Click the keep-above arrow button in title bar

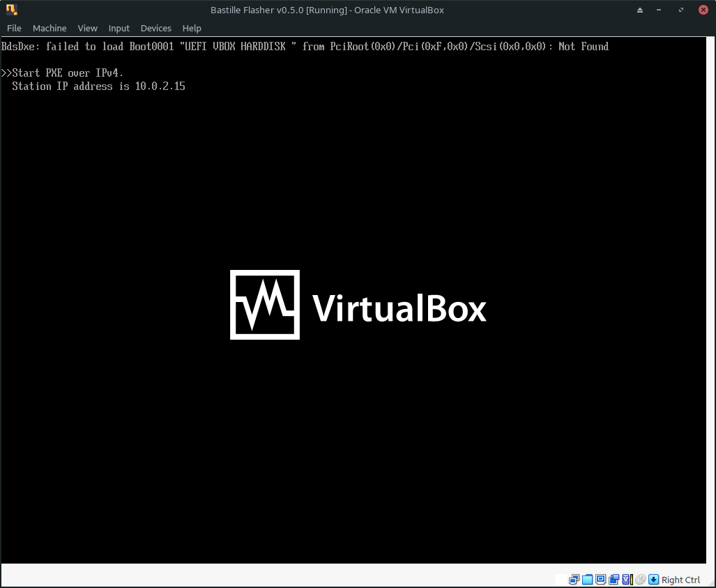pos(640,10)
